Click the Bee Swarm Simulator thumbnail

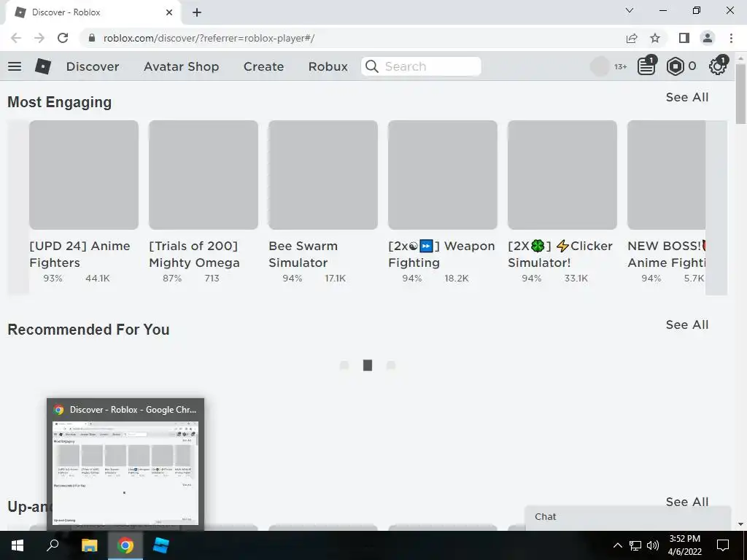coord(323,175)
